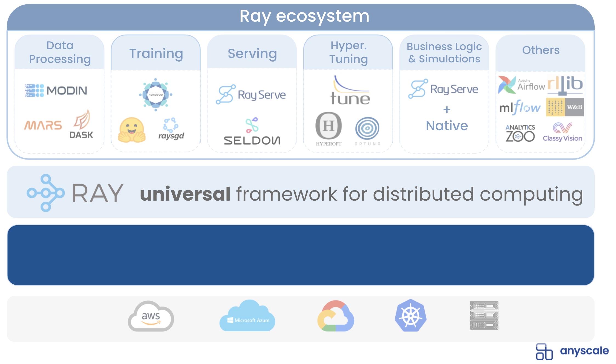
Task: Select the tune logo
Action: [x=350, y=90]
